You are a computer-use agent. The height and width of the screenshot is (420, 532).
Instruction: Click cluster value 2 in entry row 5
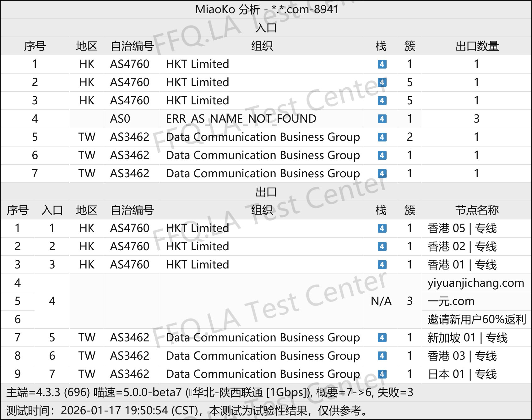click(x=410, y=137)
